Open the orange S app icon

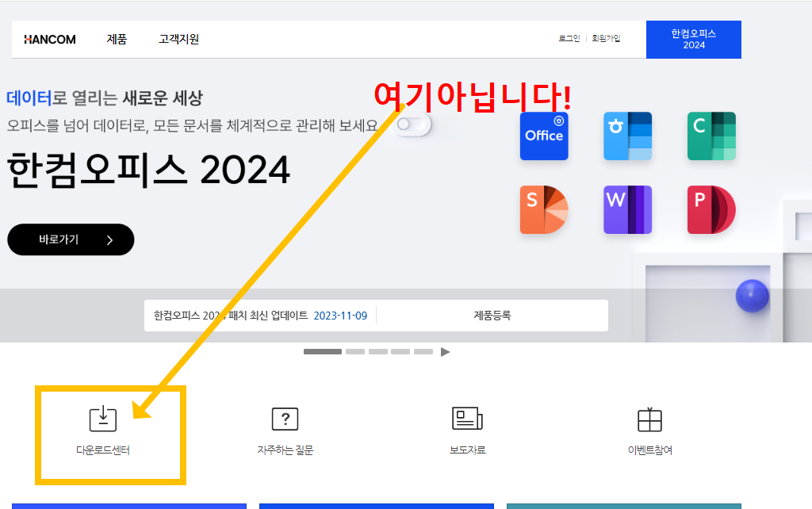(544, 210)
